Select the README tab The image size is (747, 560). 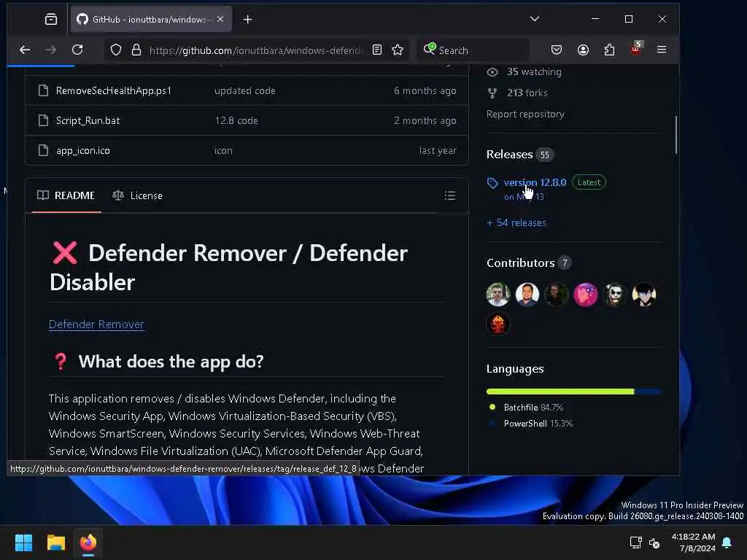click(x=66, y=195)
